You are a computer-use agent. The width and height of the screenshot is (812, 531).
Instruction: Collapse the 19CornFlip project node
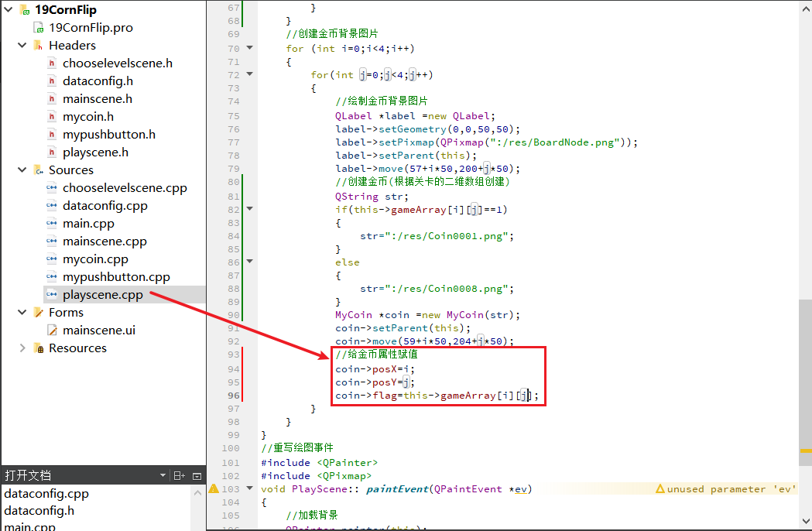(x=9, y=9)
